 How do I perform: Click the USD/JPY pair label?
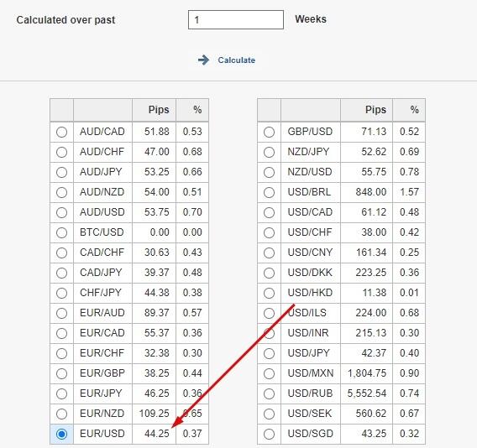tap(308, 353)
